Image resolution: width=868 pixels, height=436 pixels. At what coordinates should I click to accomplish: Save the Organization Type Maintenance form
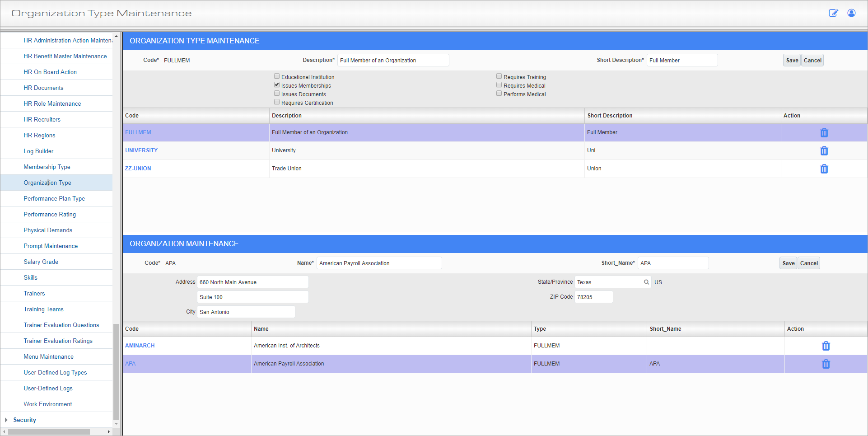pyautogui.click(x=792, y=61)
